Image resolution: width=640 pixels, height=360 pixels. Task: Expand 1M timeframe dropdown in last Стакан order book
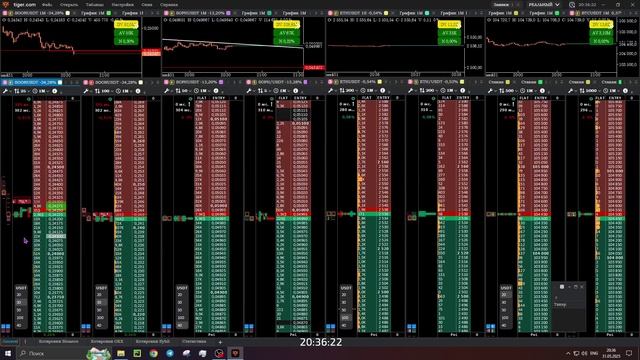tap(612, 91)
